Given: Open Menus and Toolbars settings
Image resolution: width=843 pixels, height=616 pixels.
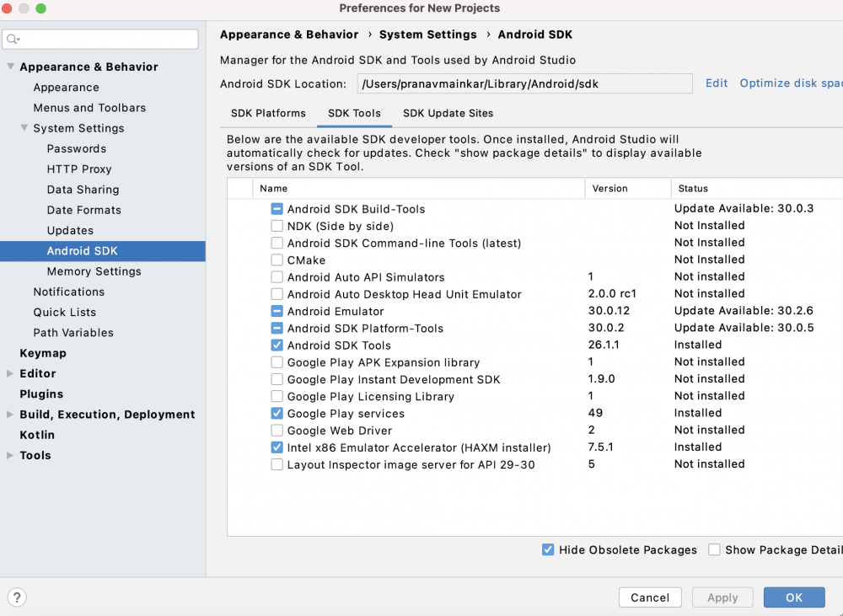Looking at the screenshot, I should point(89,108).
